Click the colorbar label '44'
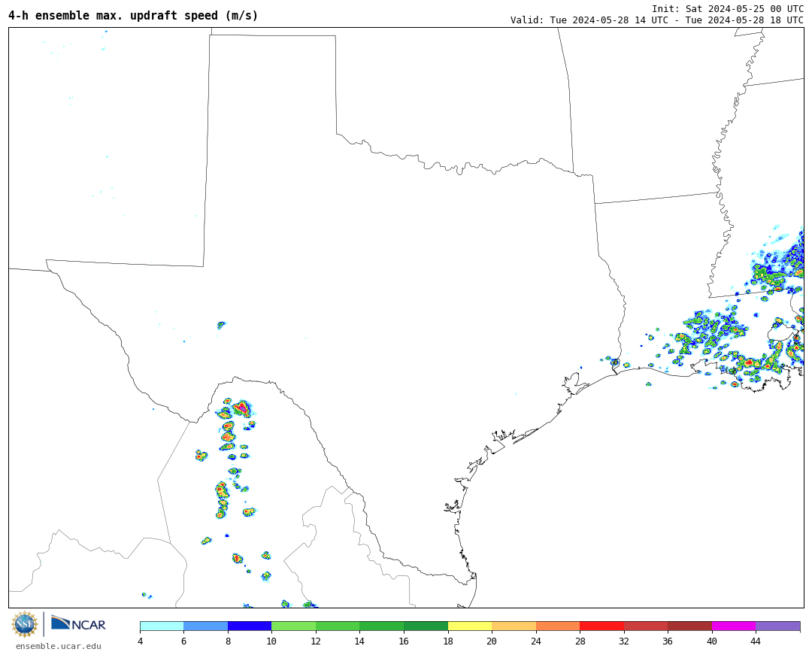 click(x=756, y=641)
